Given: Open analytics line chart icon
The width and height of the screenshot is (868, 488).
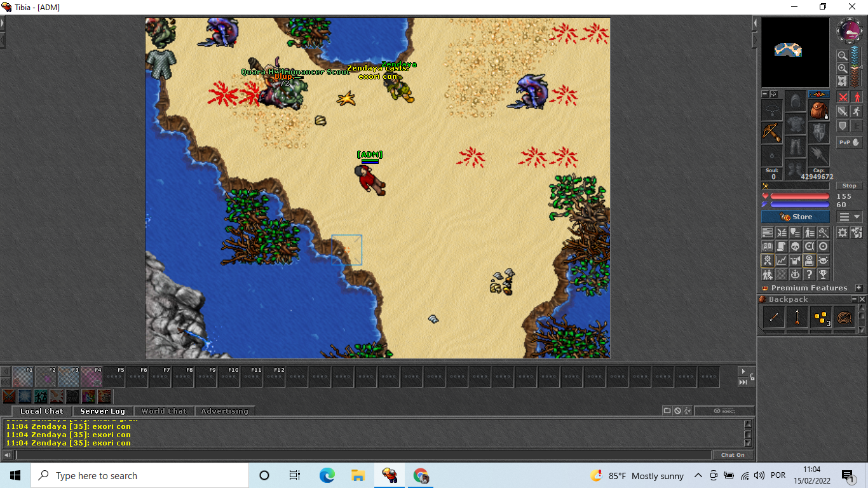Looking at the screenshot, I should (x=782, y=261).
